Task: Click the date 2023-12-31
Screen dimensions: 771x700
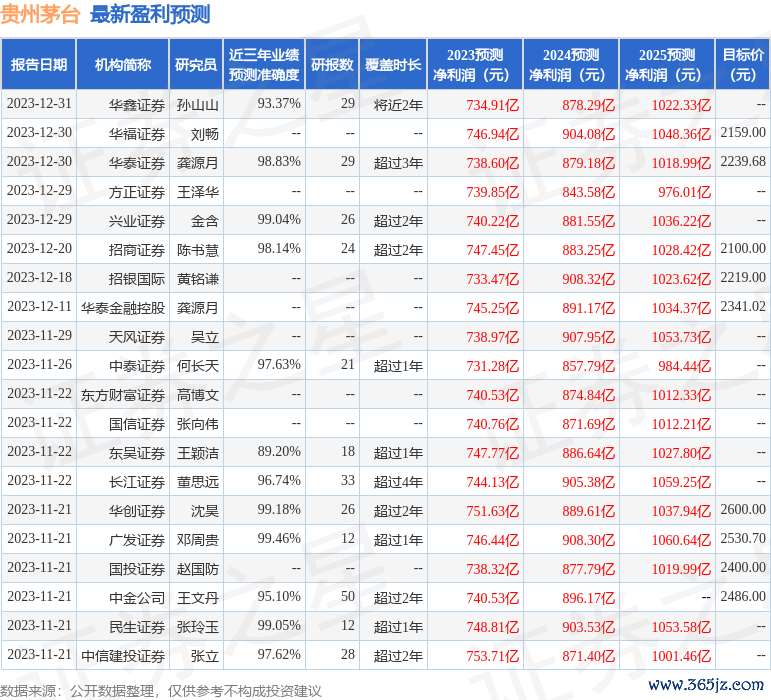Action: point(39,103)
